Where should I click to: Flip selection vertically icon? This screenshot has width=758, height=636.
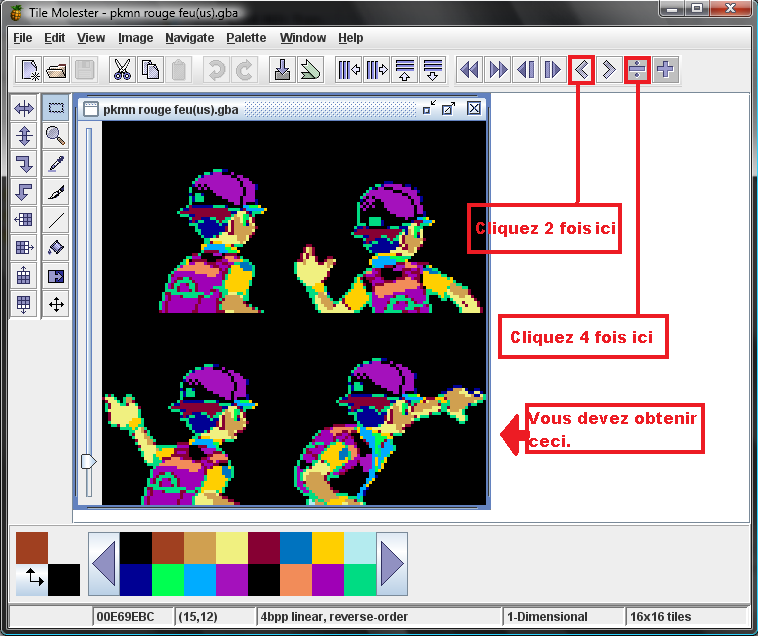click(24, 136)
